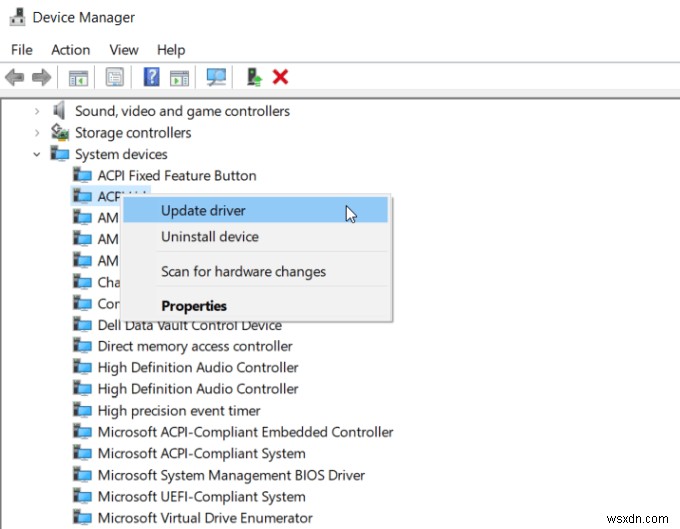Click the icon beside Dell Data Vault Control Device

coord(82,324)
